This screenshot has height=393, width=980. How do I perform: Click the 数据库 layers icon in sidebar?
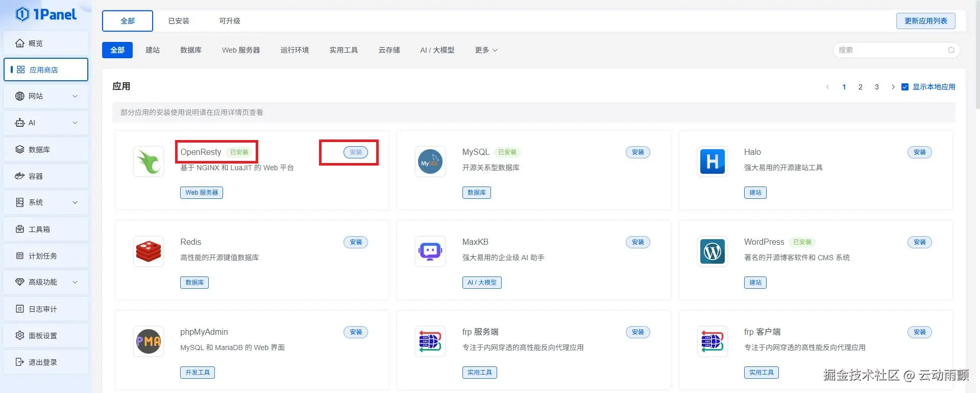pyautogui.click(x=20, y=149)
